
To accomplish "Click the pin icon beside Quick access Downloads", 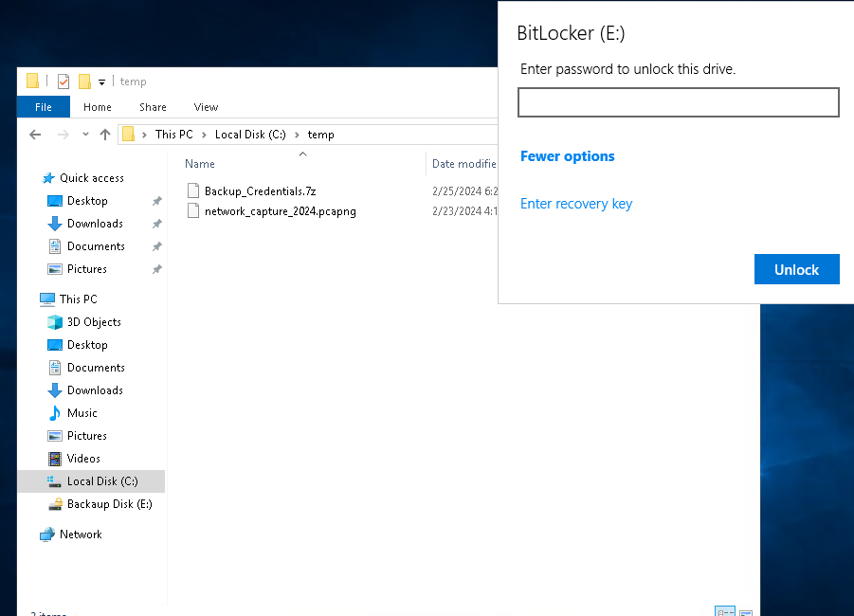I will (156, 224).
